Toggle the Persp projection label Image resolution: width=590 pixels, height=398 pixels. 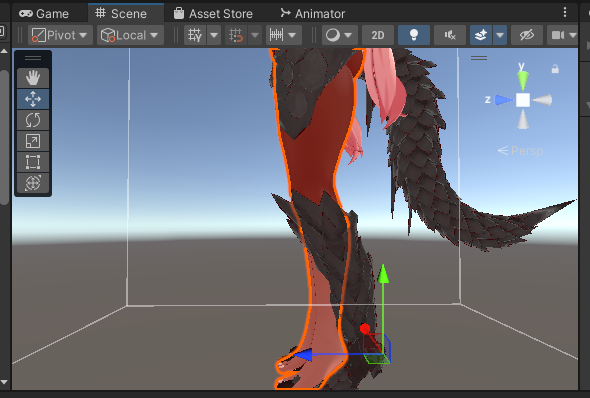point(520,151)
